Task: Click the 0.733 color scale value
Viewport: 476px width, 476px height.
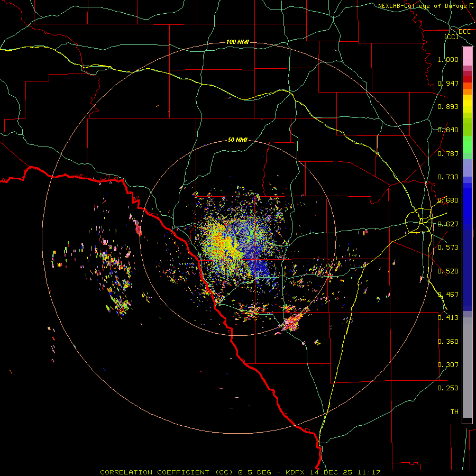Action: 448,177
